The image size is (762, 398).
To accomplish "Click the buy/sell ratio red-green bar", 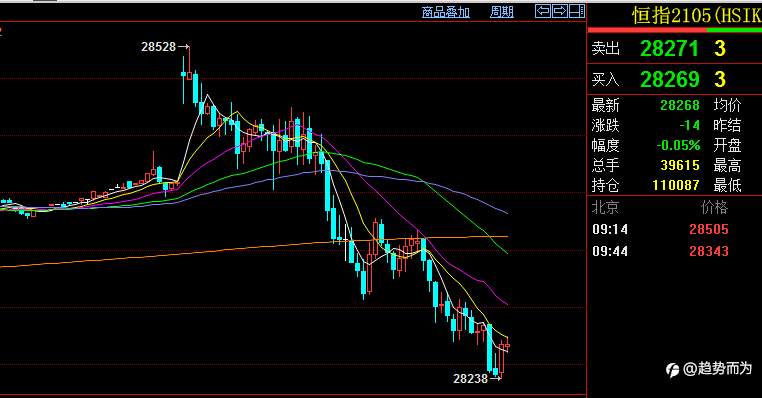I will (x=675, y=30).
